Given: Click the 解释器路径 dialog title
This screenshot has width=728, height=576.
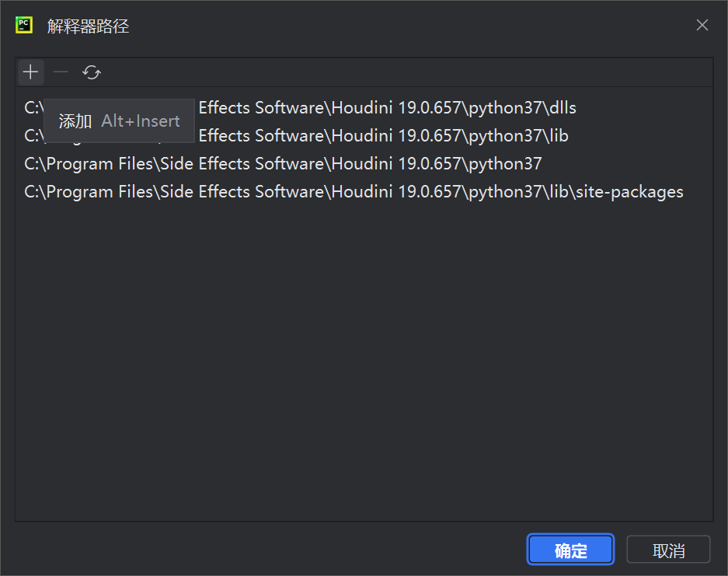Looking at the screenshot, I should coord(87,26).
